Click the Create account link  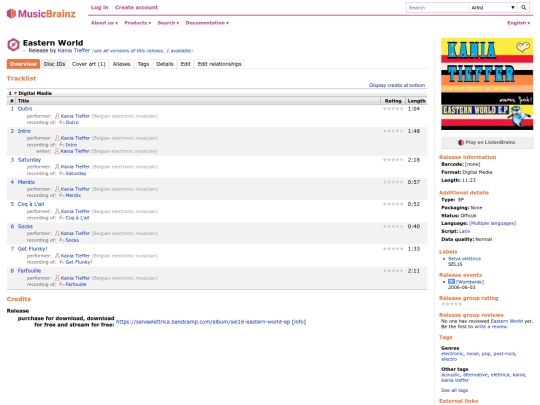click(136, 8)
